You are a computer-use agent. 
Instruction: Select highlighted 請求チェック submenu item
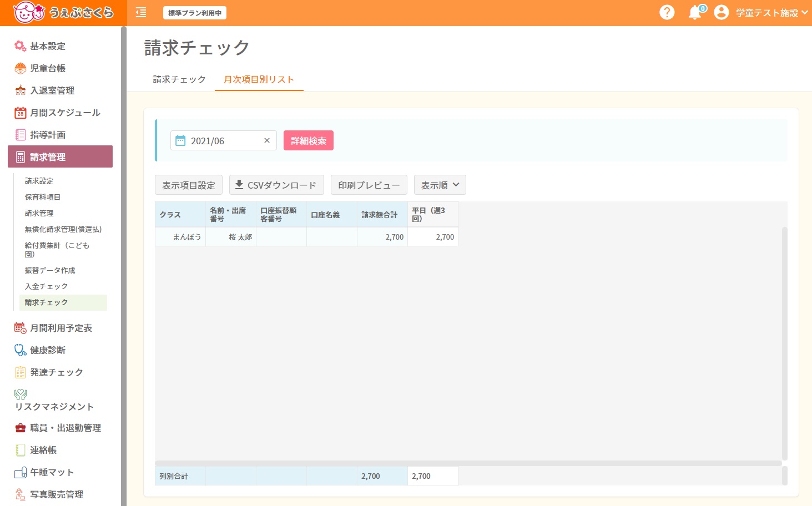pos(63,302)
